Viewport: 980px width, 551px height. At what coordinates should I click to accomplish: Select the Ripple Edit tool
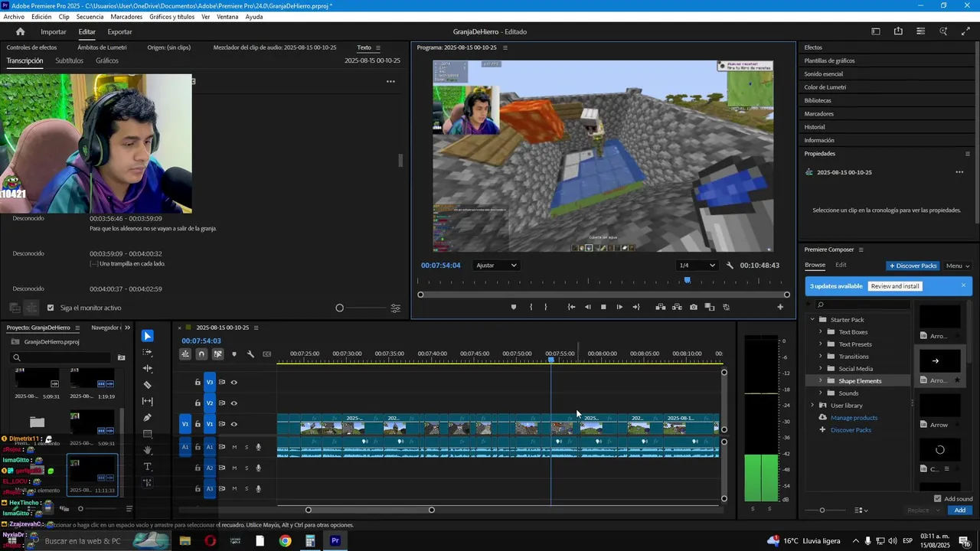click(148, 368)
